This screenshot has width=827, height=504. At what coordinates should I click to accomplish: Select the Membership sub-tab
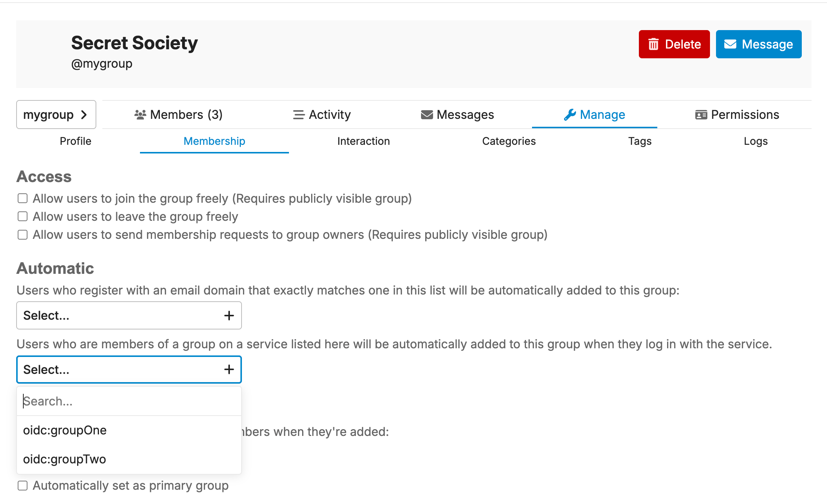click(x=214, y=141)
